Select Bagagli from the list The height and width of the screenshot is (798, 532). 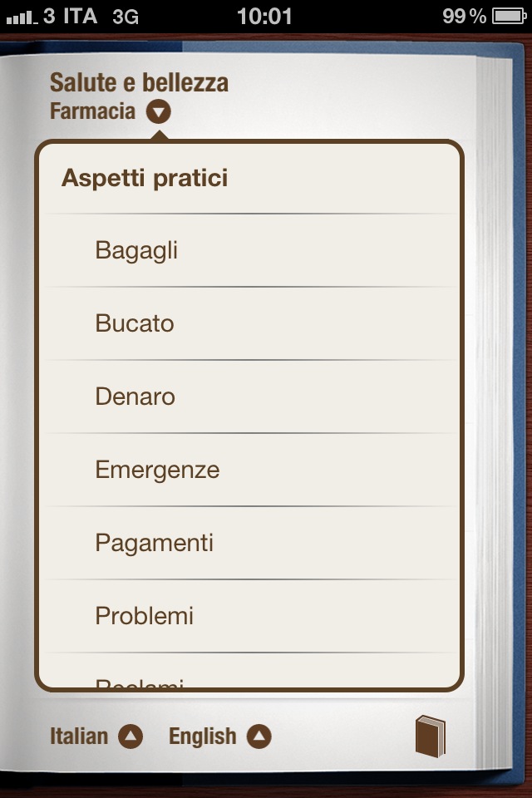pyautogui.click(x=249, y=250)
